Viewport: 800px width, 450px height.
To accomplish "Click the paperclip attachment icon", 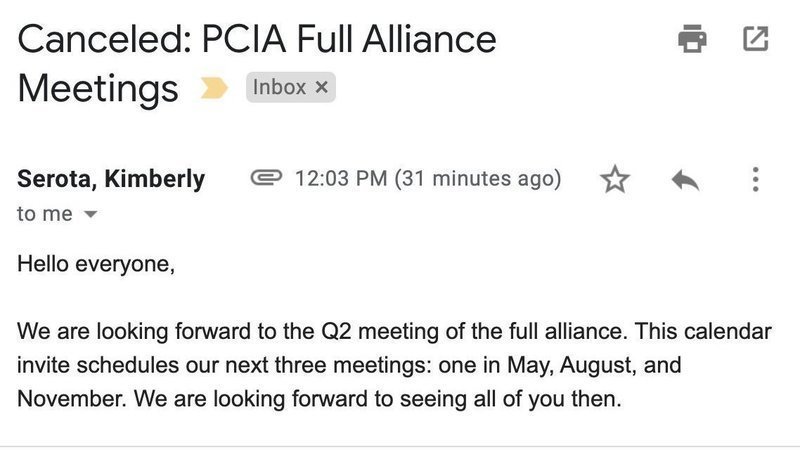I will point(265,179).
